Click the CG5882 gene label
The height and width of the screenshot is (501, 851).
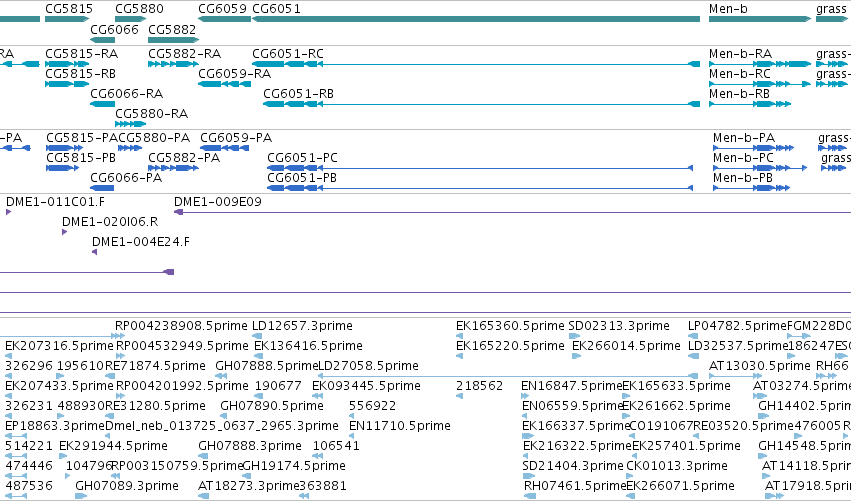point(172,29)
